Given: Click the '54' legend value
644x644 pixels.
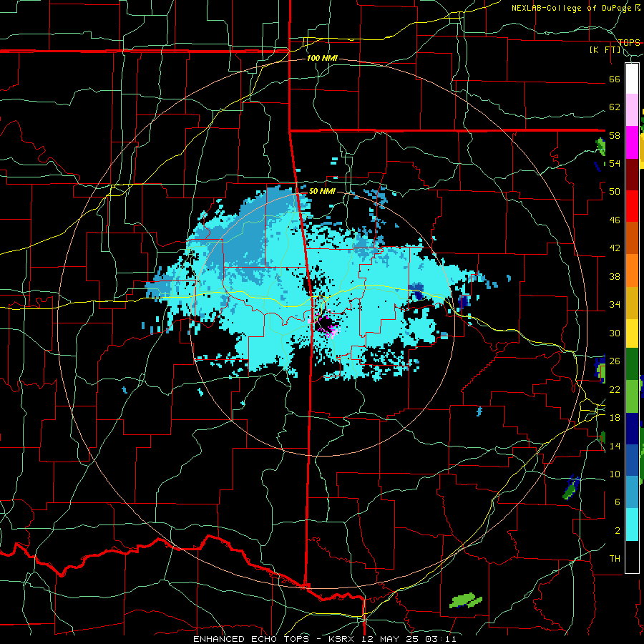Looking at the screenshot, I should 615,163.
